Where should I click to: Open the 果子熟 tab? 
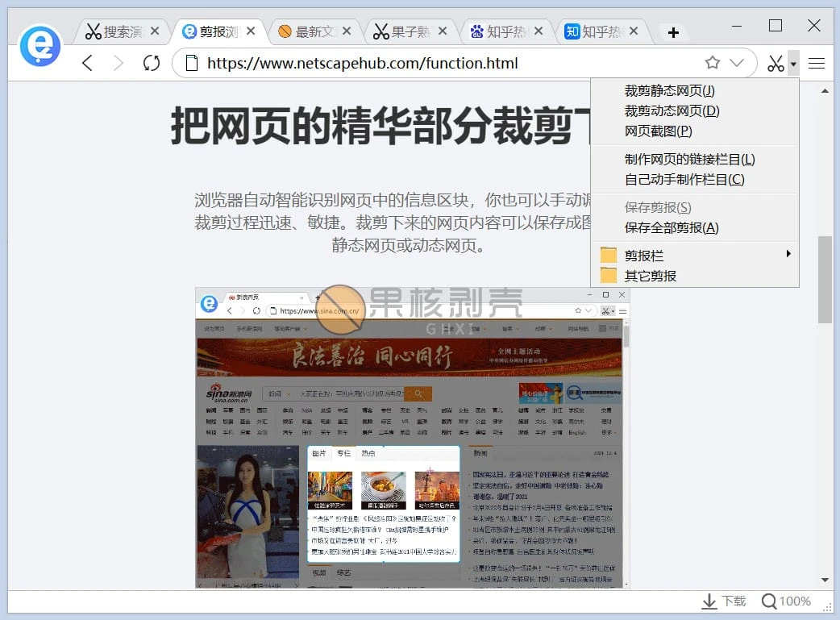point(410,31)
